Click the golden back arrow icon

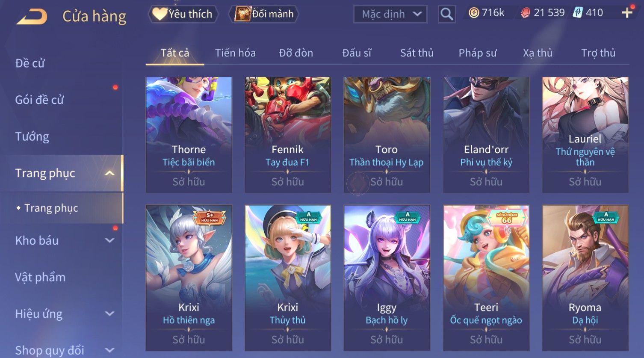pos(32,17)
